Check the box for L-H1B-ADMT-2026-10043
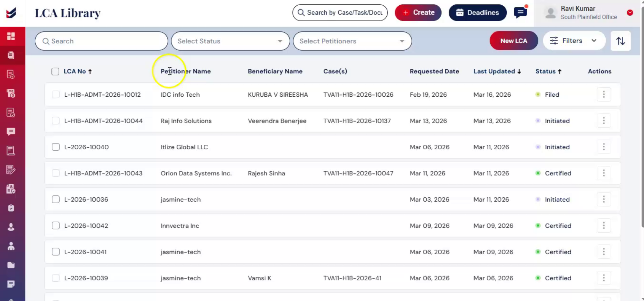Image resolution: width=644 pixels, height=301 pixels. coord(56,173)
